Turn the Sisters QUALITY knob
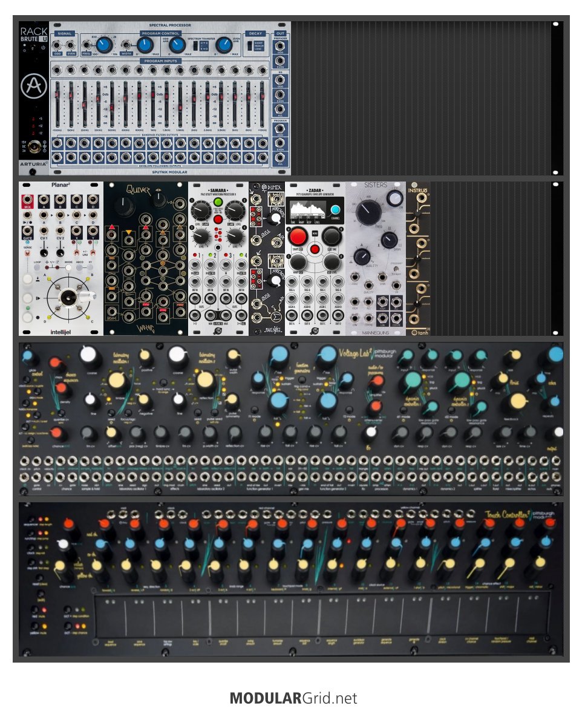This screenshot has height=711, width=588. 362,257
